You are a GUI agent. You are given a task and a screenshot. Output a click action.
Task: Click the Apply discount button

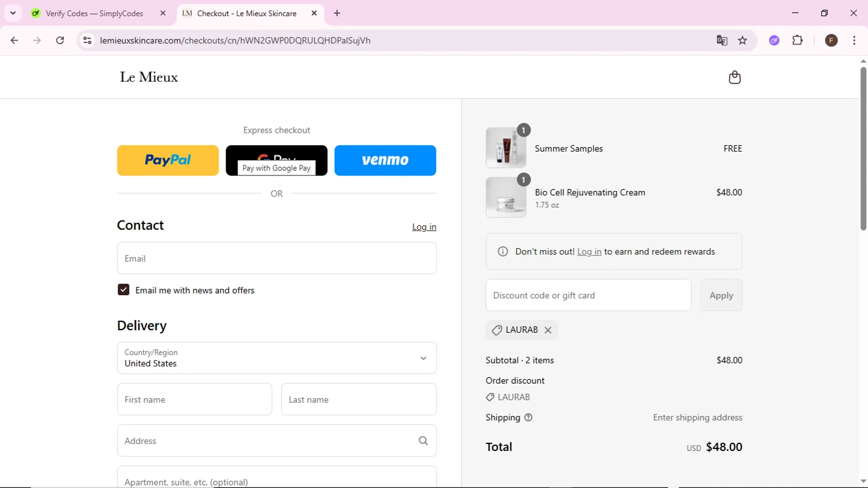coord(721,295)
